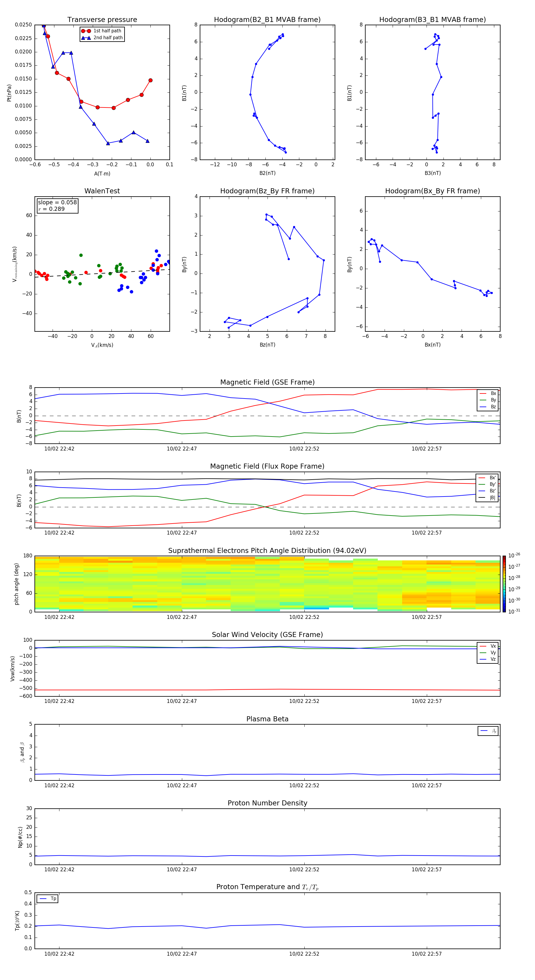Click the 'Proton Temperature and Te/Tp' title

point(267,887)
